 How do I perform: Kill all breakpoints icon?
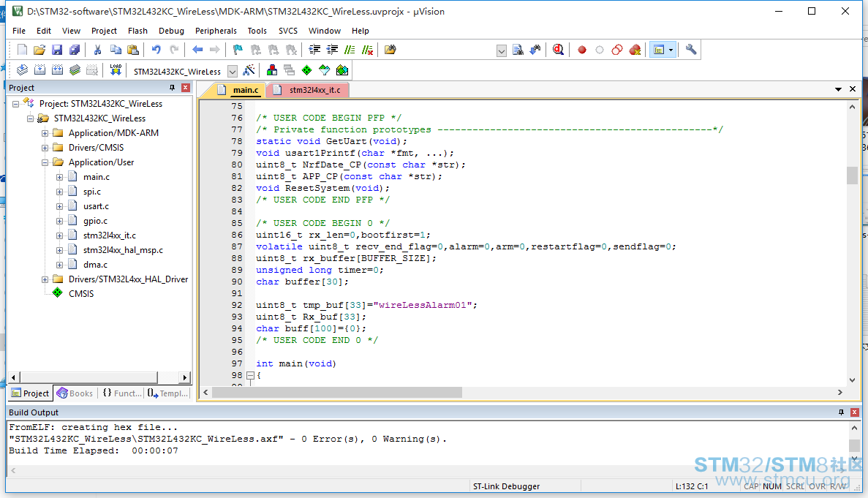click(635, 50)
